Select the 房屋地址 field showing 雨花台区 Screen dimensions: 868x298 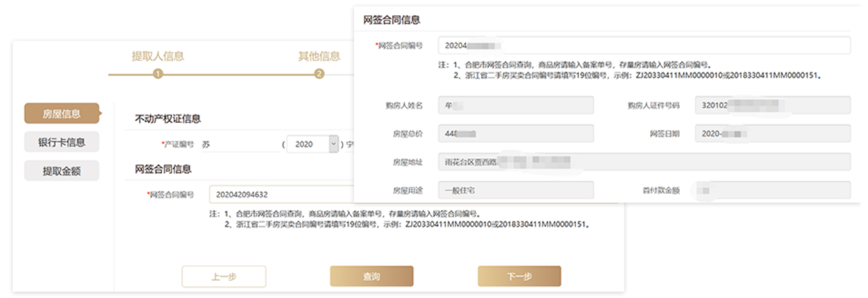point(644,162)
